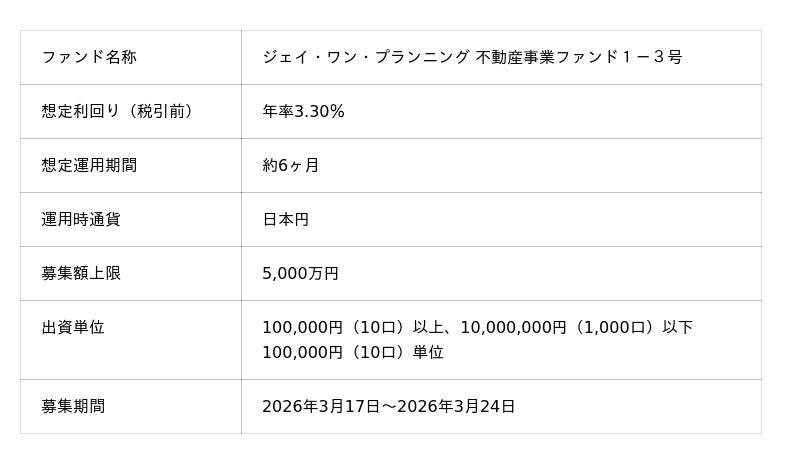Image resolution: width=800 pixels, height=464 pixels.
Task: Click the end date 2026年3月24日
Action: (457, 406)
